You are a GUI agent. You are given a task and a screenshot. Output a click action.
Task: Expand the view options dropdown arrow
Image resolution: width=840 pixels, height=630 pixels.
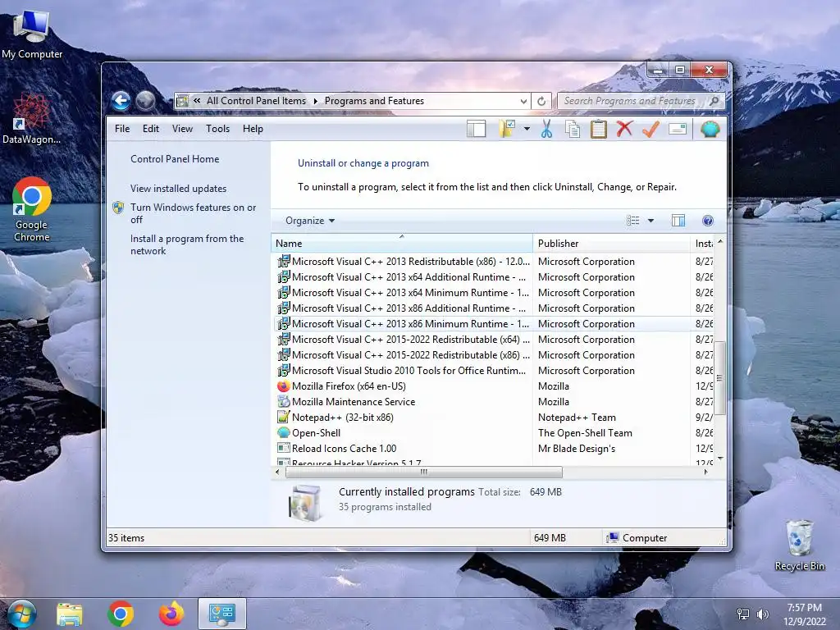(651, 221)
